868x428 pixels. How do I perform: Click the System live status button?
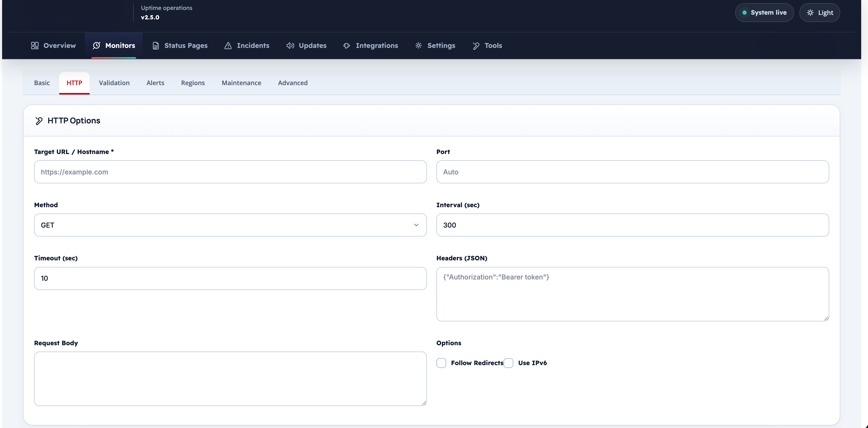click(764, 13)
